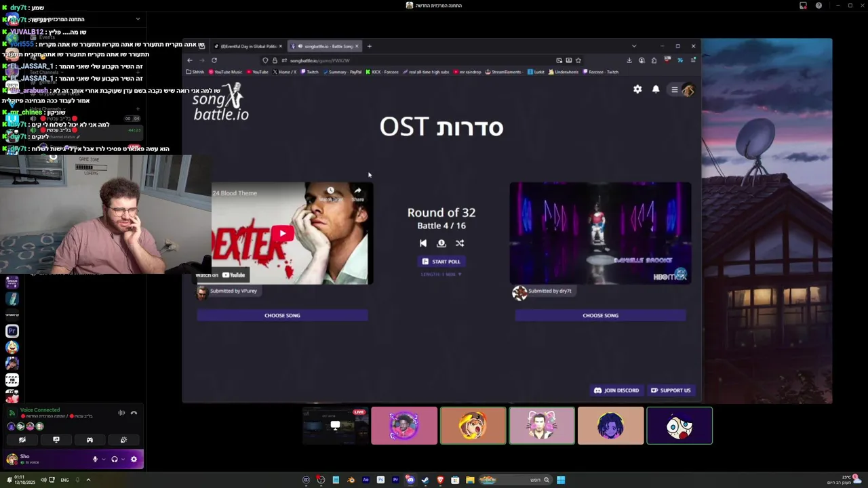The height and width of the screenshot is (488, 868).
Task: Share your screen in Discord
Action: click(56, 440)
